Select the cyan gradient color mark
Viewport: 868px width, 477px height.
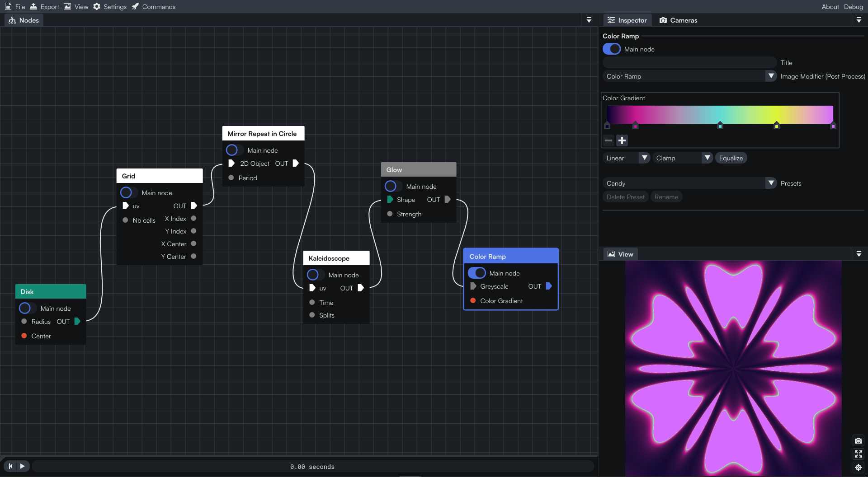720,126
